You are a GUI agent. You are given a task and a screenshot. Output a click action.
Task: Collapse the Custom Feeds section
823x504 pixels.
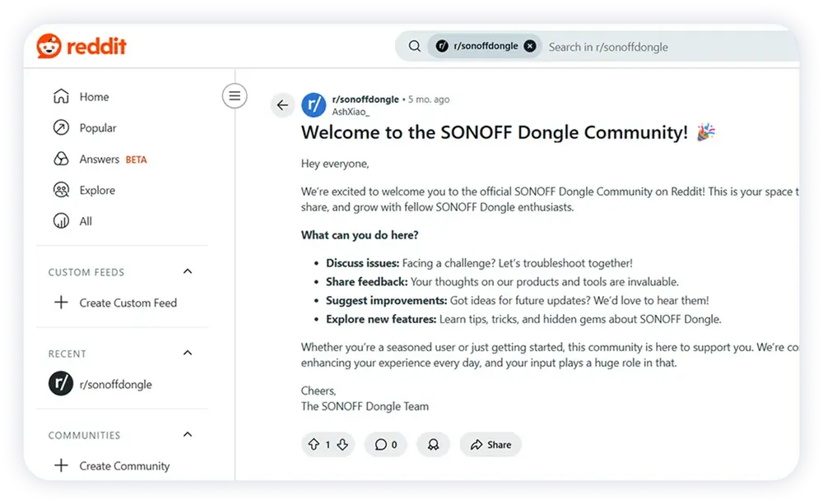188,271
